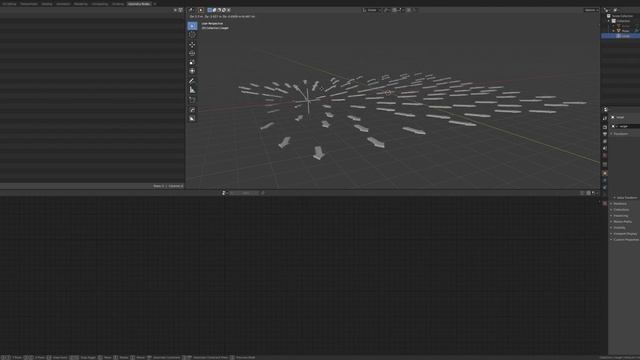Click the object name field in Properties
The height and width of the screenshot is (360, 640).
point(627,127)
